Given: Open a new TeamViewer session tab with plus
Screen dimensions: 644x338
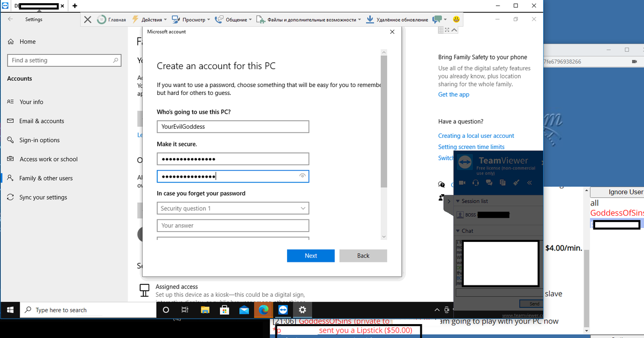Looking at the screenshot, I should click(75, 6).
